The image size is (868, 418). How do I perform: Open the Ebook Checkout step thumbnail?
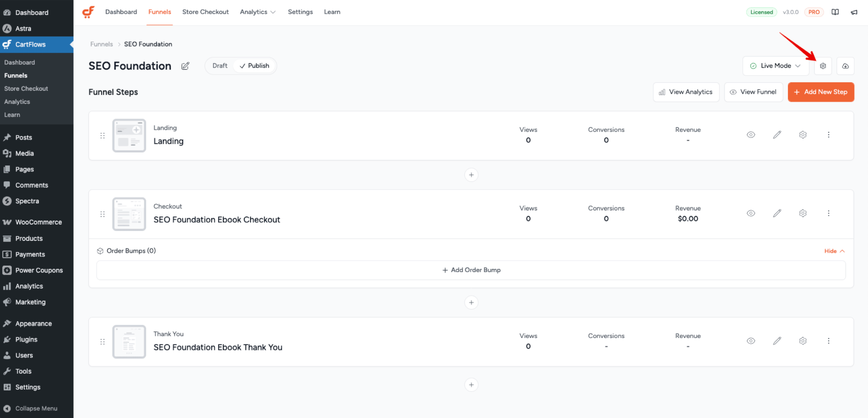coord(129,214)
